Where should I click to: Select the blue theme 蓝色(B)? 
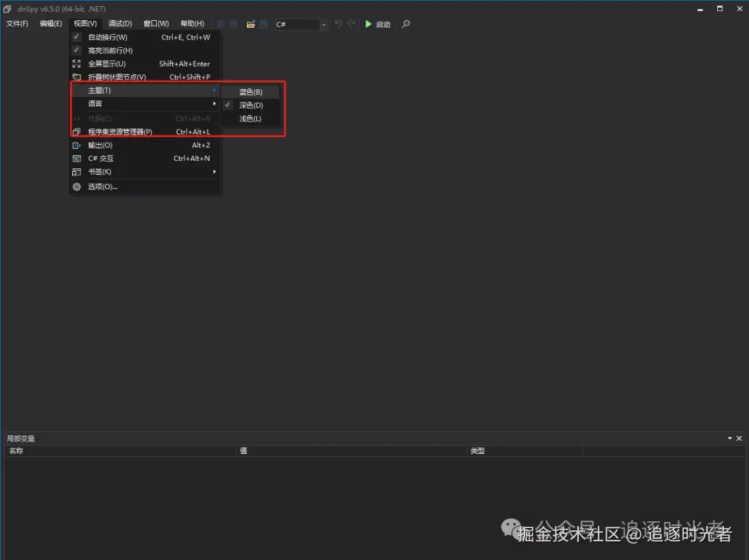coord(250,91)
